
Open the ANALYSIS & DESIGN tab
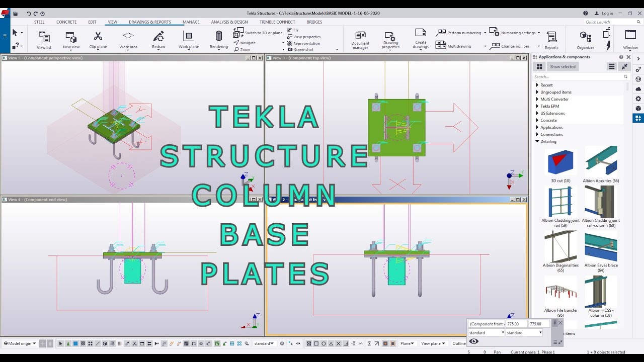point(229,22)
